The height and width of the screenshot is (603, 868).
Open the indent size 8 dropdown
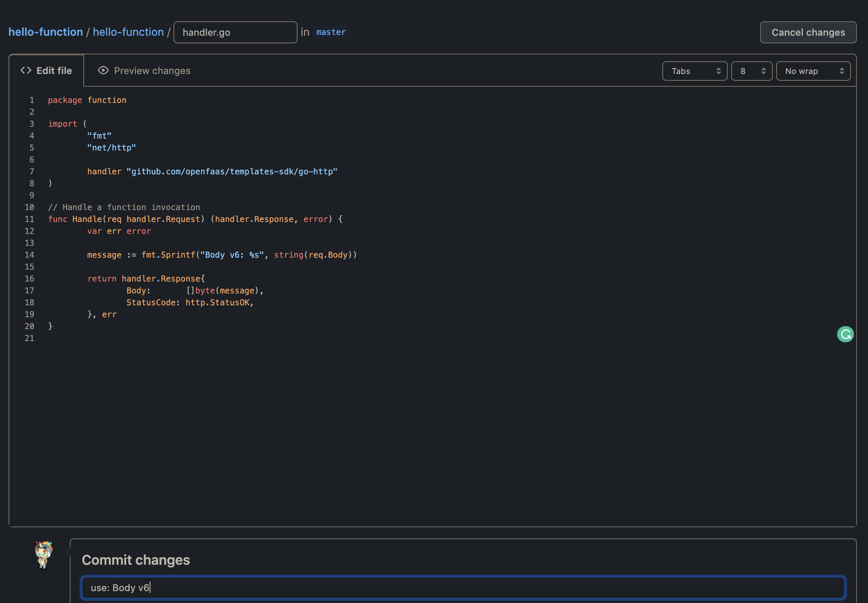point(751,71)
